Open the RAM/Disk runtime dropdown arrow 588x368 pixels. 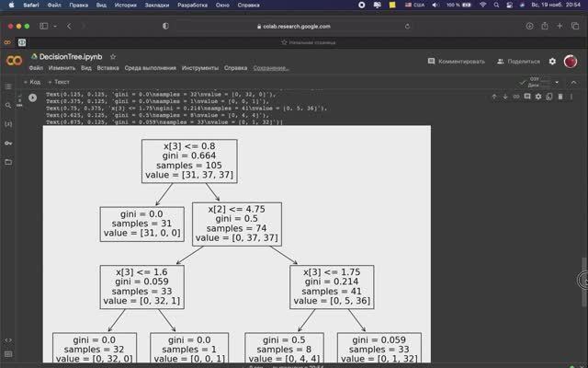(557, 82)
